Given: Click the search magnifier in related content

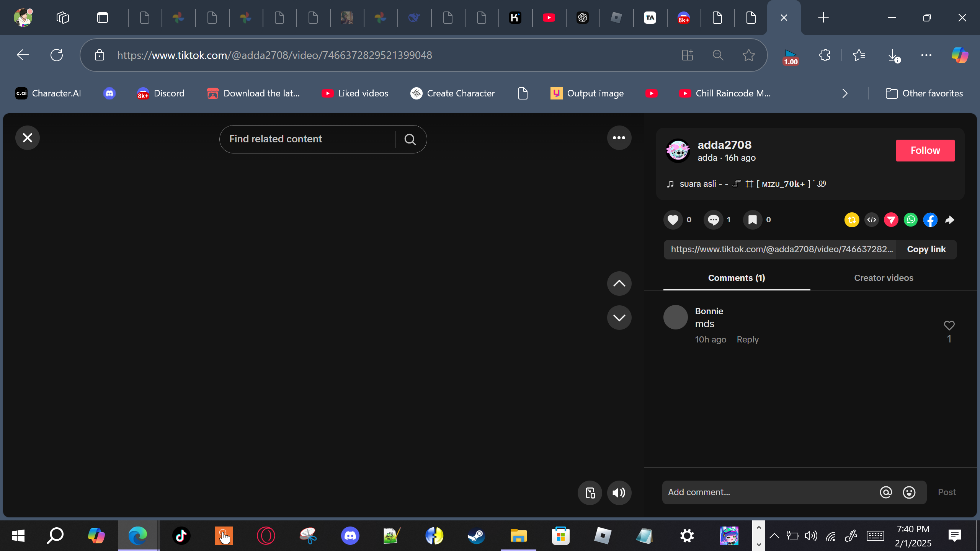Looking at the screenshot, I should pyautogui.click(x=410, y=139).
